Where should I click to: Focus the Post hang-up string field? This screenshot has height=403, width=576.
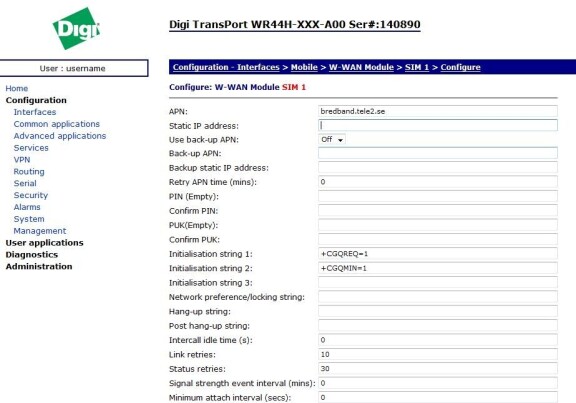click(438, 325)
